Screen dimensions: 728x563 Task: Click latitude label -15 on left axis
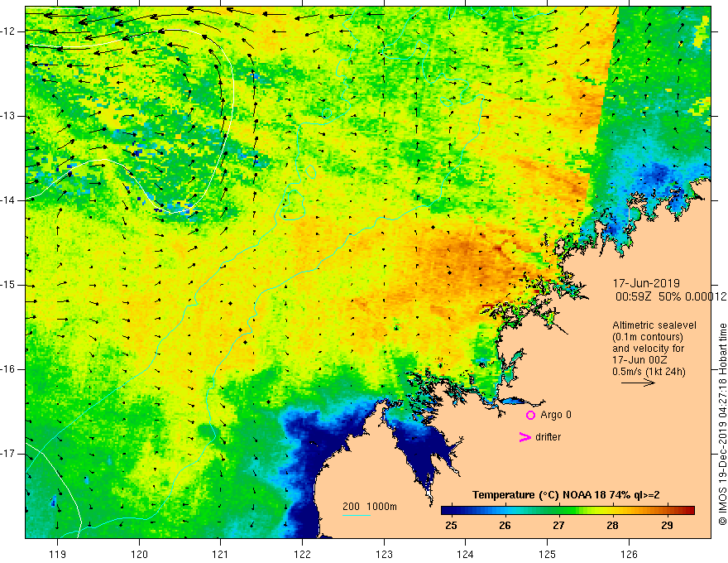pos(8,285)
